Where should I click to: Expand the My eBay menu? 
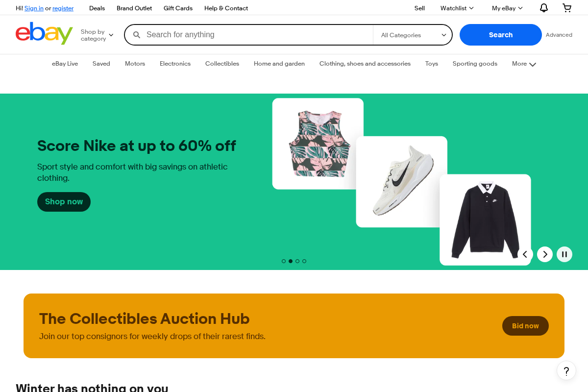[x=507, y=8]
